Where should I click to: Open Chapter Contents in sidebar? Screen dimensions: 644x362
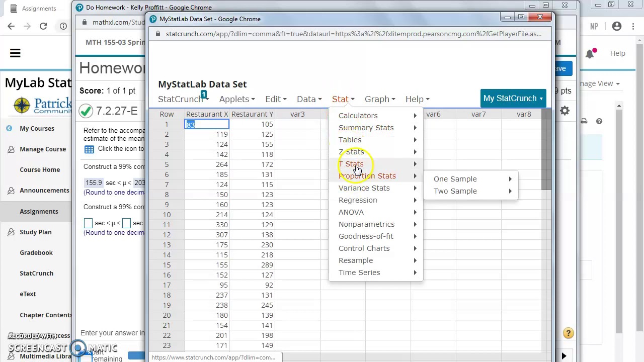[x=46, y=315]
